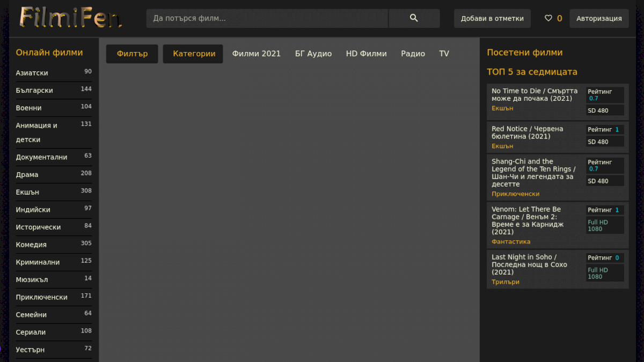Screen dimensions: 644x362
Task: Open the Радио menu item
Action: [413, 54]
